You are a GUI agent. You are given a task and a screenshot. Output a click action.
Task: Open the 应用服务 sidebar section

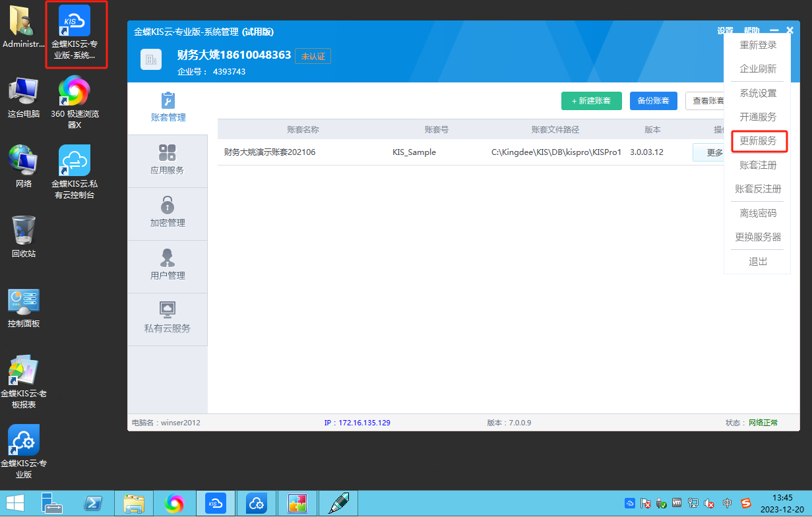pyautogui.click(x=168, y=161)
